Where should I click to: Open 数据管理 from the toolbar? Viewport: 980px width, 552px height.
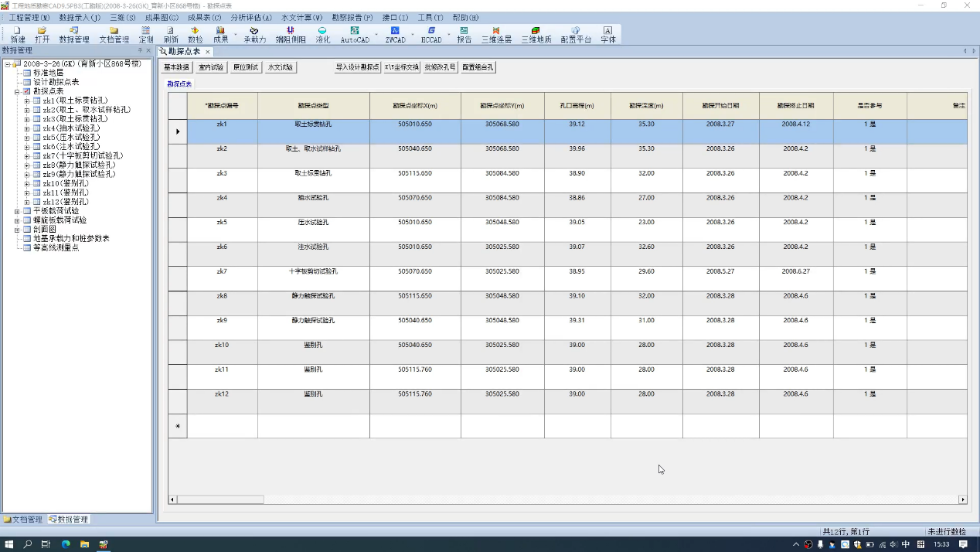74,35
